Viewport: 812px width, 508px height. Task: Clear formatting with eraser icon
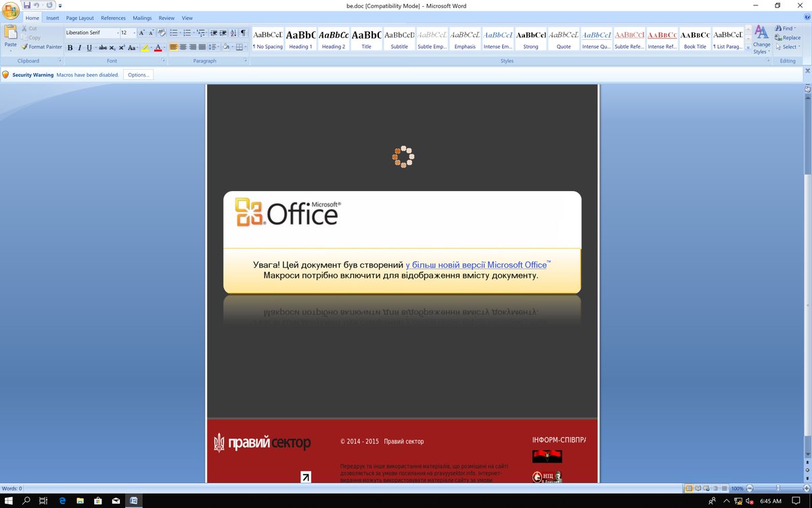coord(162,33)
